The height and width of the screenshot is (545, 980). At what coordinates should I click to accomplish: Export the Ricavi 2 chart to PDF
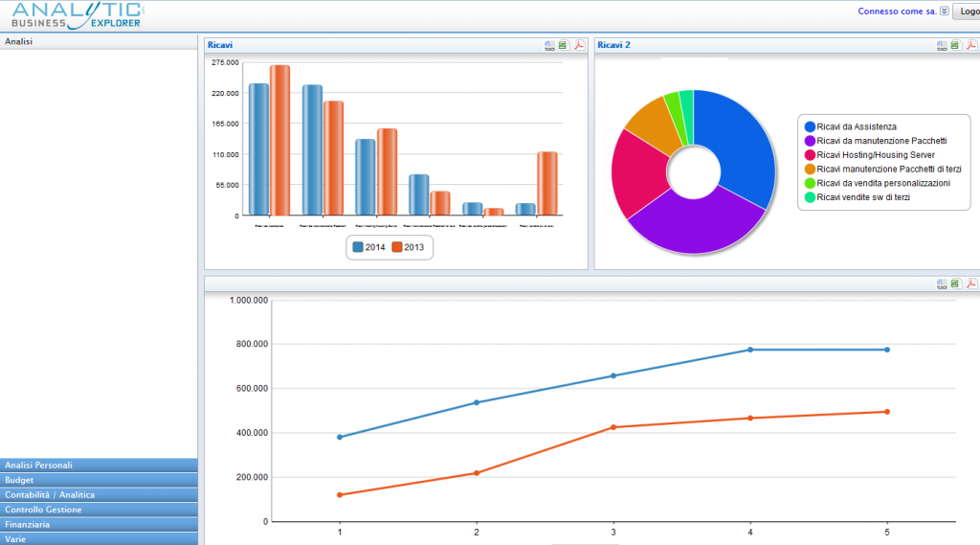(971, 45)
